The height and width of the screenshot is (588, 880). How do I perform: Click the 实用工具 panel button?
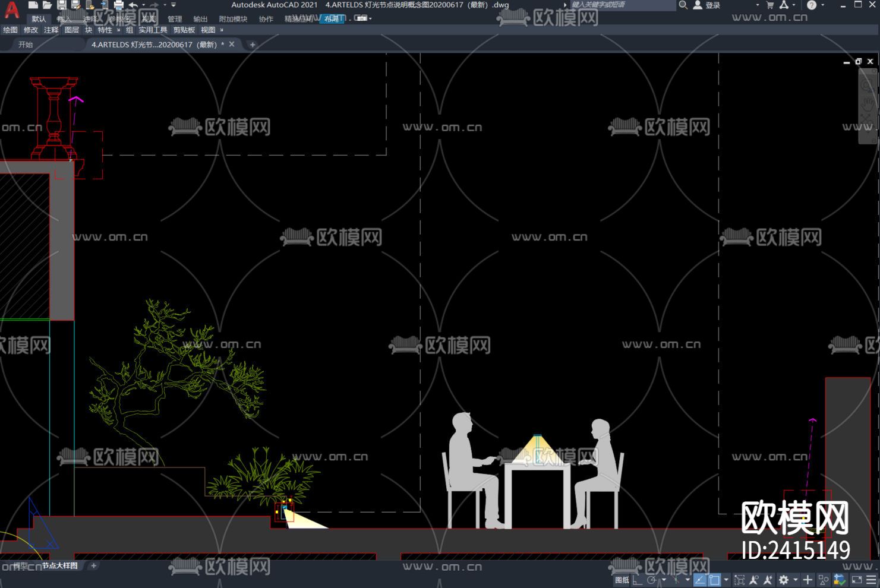point(153,30)
